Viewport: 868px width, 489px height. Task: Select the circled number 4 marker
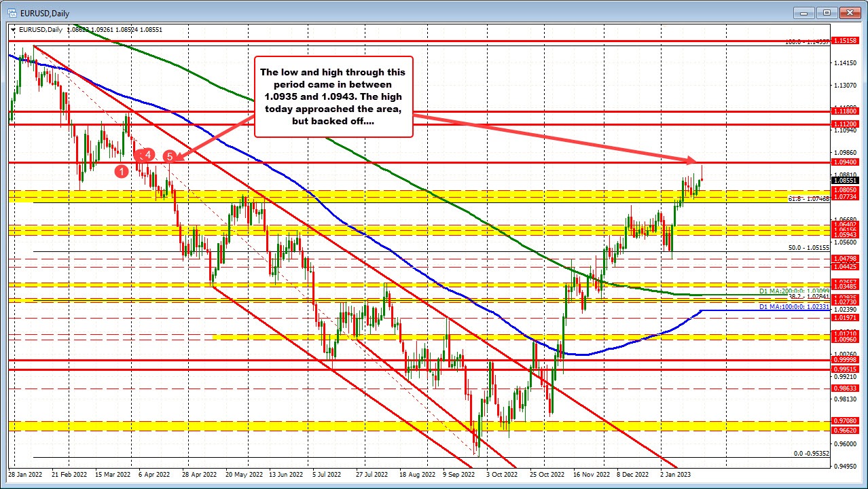pos(147,155)
